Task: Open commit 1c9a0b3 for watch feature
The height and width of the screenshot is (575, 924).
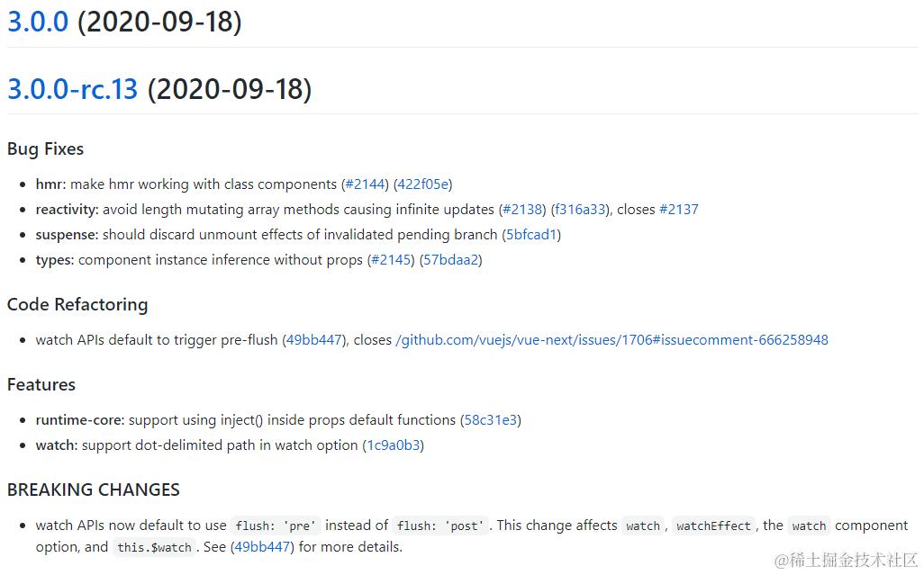Action: [x=393, y=445]
